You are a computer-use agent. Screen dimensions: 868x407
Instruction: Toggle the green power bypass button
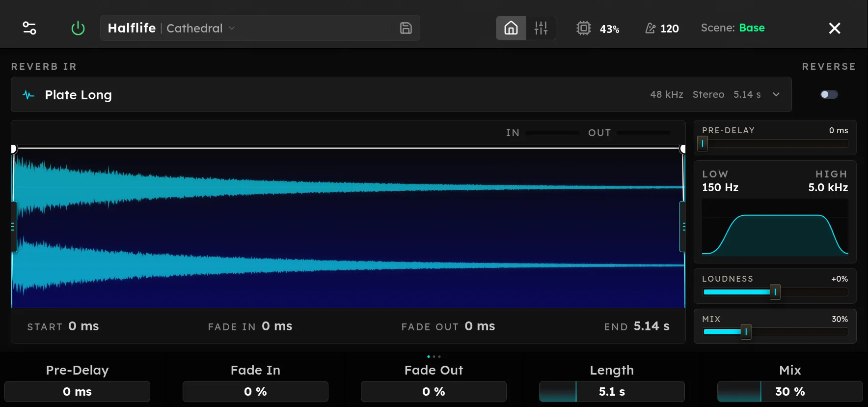[78, 28]
